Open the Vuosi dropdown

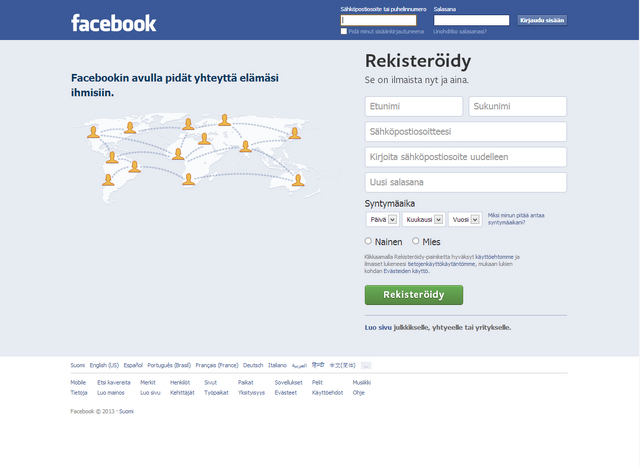pyautogui.click(x=465, y=220)
